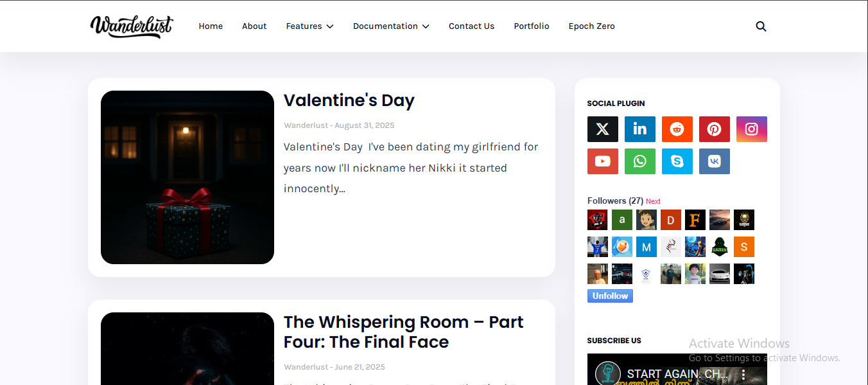
Task: Go to the About page
Action: coord(254,26)
